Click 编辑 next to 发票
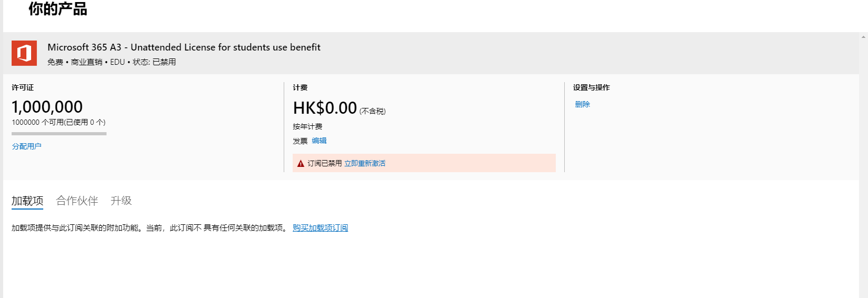868x298 pixels. pyautogui.click(x=319, y=141)
